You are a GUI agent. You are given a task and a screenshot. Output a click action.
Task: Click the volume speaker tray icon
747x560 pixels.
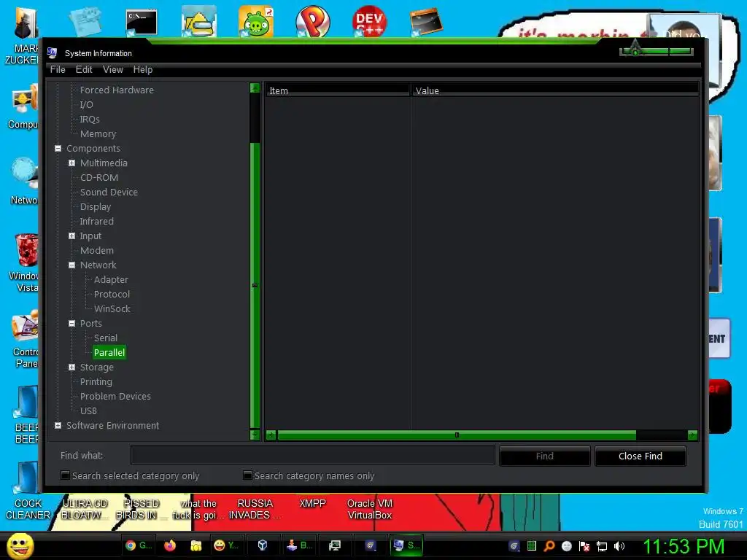pyautogui.click(x=619, y=546)
